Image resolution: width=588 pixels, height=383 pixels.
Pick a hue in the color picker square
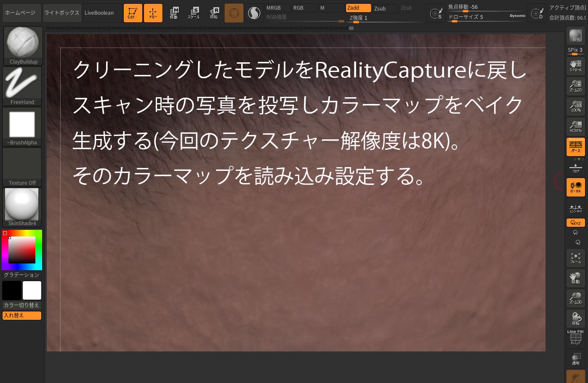pos(22,250)
